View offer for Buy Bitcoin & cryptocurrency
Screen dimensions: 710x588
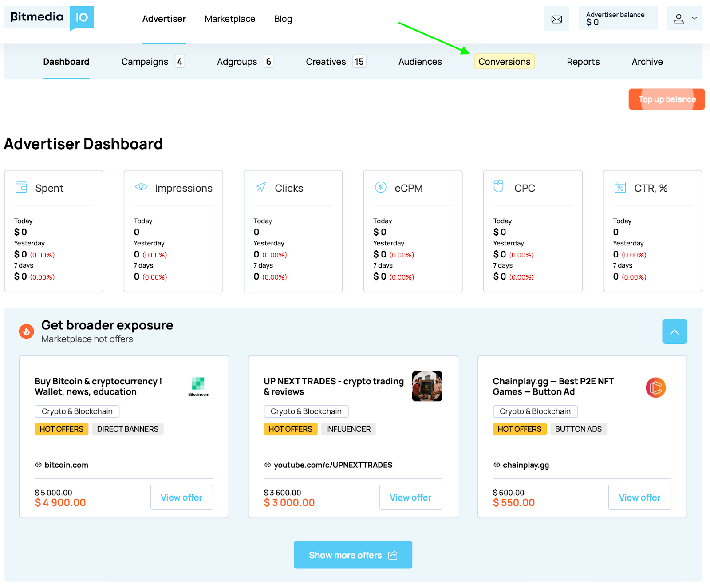181,497
